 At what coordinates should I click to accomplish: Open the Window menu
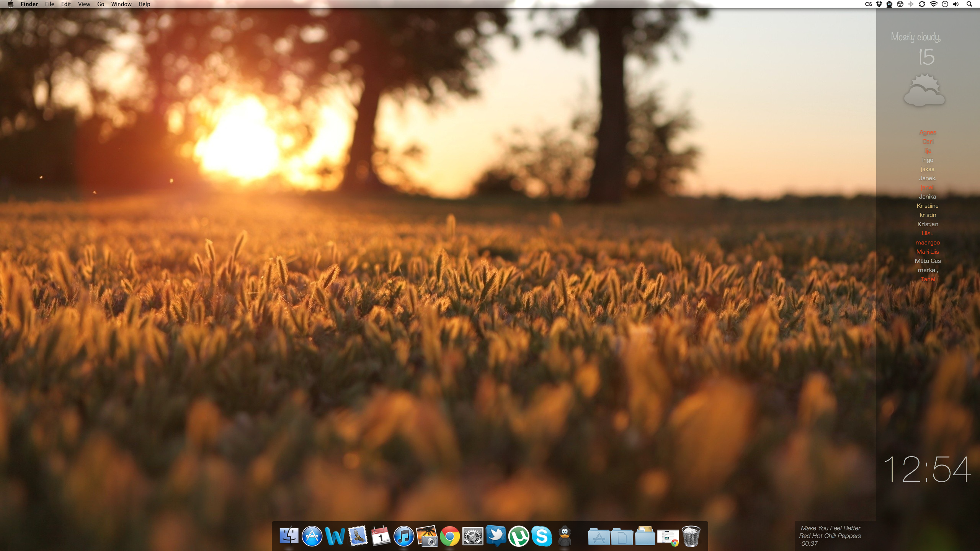click(x=121, y=4)
